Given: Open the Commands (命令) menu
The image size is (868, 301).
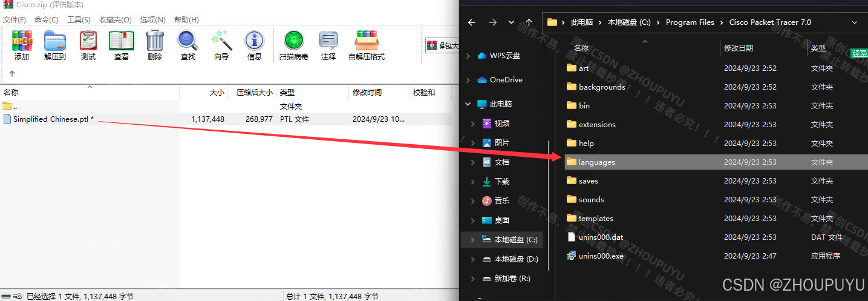Looking at the screenshot, I should click(47, 20).
